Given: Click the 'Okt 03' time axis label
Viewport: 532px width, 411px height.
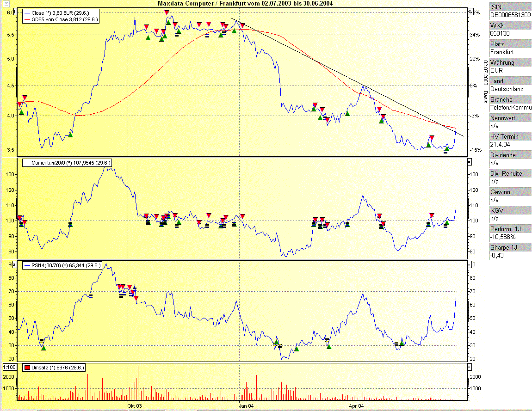Looking at the screenshot, I should click(135, 406).
